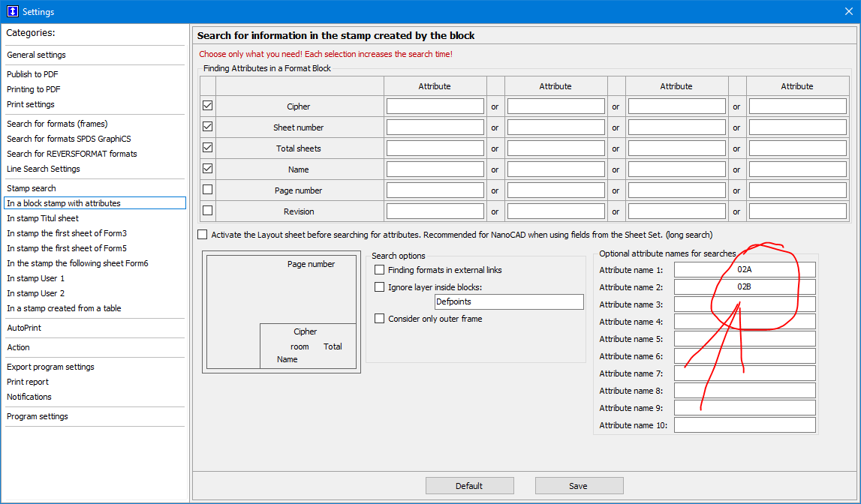Open General settings category
Viewport: 861px width, 504px height.
pyautogui.click(x=36, y=55)
